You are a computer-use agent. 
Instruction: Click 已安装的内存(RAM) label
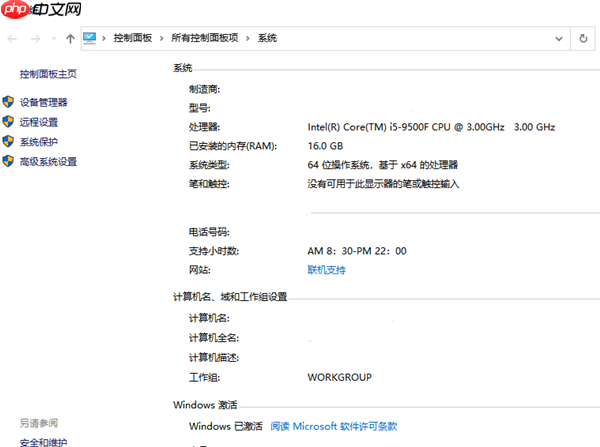tap(233, 146)
